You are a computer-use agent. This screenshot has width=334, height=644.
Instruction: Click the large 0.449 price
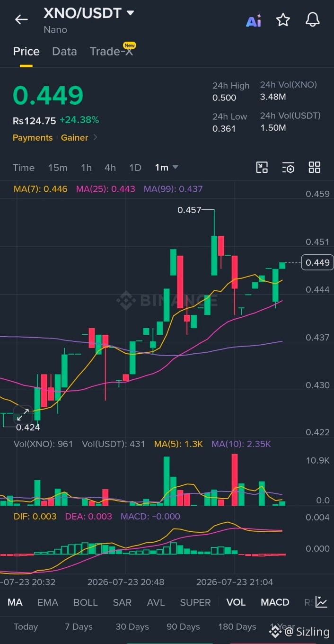pos(48,95)
